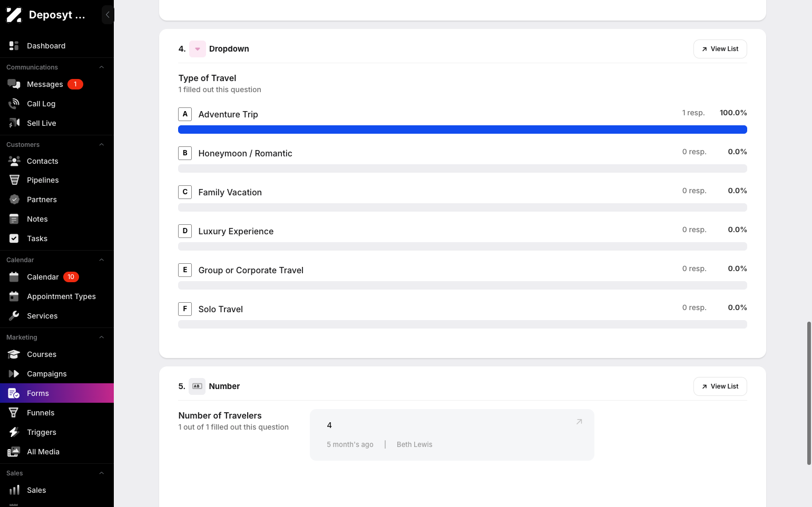The height and width of the screenshot is (507, 812).
Task: Open response arrow on the Beth Lewis card
Action: [x=579, y=422]
